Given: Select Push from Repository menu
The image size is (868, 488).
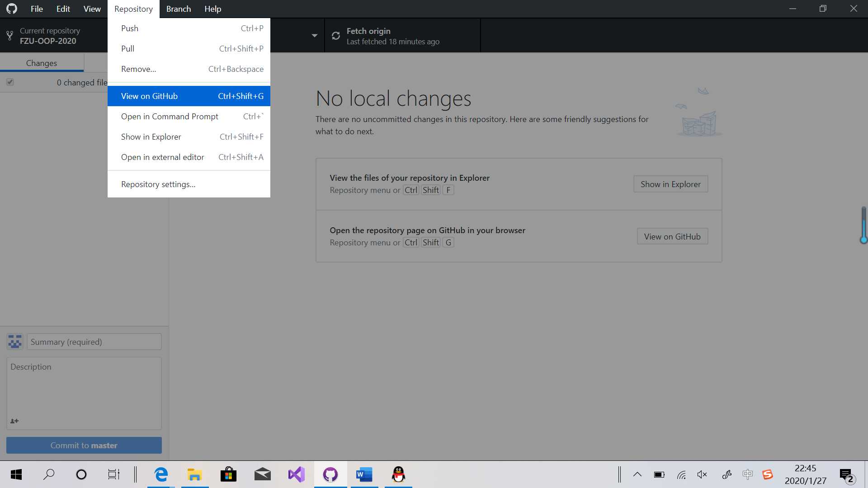Looking at the screenshot, I should [189, 28].
